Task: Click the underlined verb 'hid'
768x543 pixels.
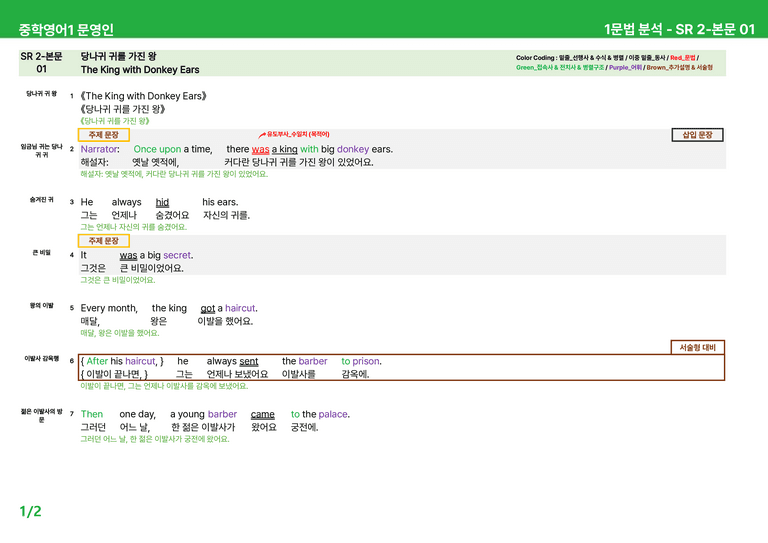Action: click(162, 202)
